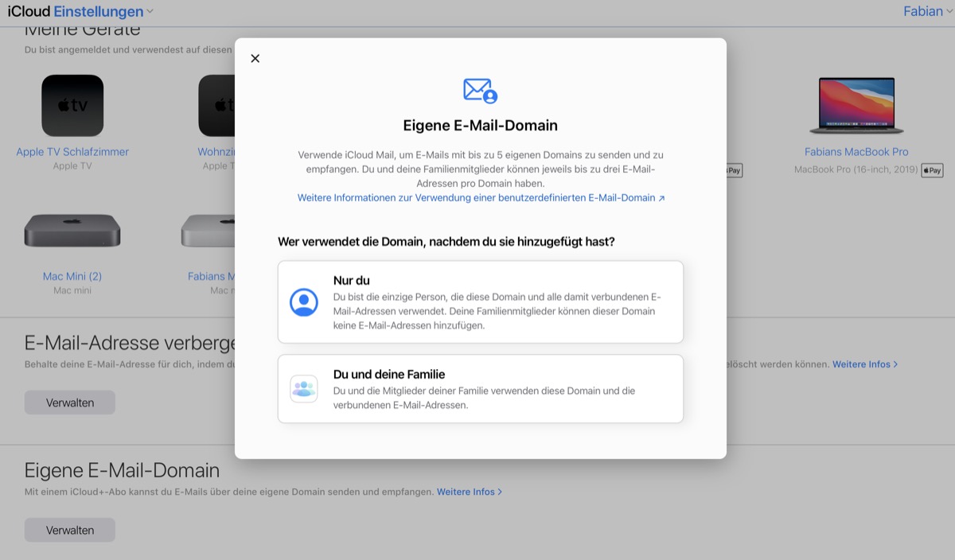Image resolution: width=955 pixels, height=560 pixels.
Task: Open link about benutzerdefinierten E-Mail-Domain
Action: point(481,198)
